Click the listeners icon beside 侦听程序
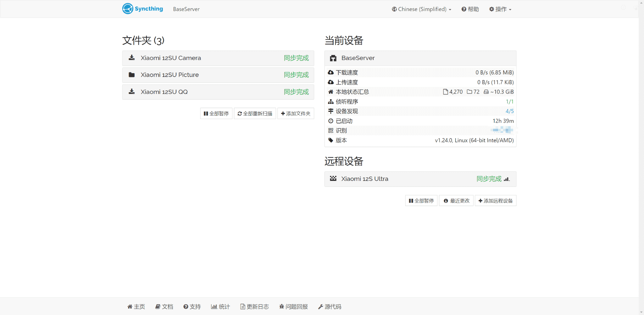This screenshot has height=315, width=644. 331,101
